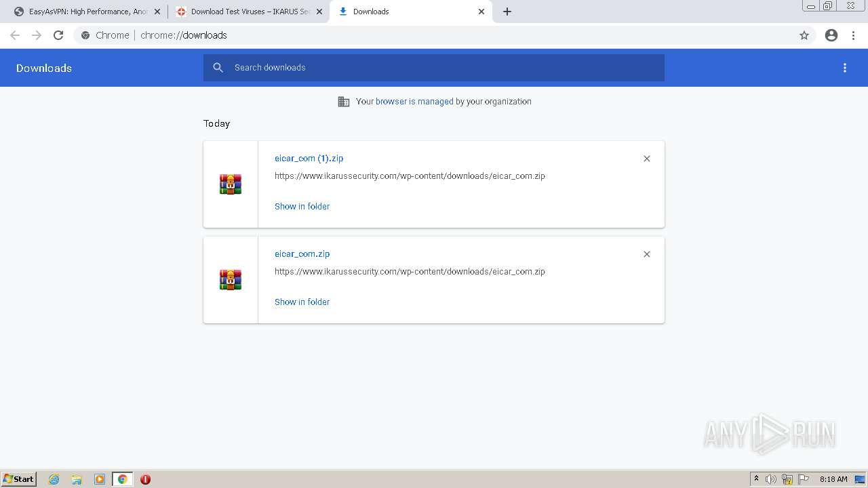Bookmark this page with the star icon
Image resolution: width=868 pixels, height=488 pixels.
(x=804, y=35)
